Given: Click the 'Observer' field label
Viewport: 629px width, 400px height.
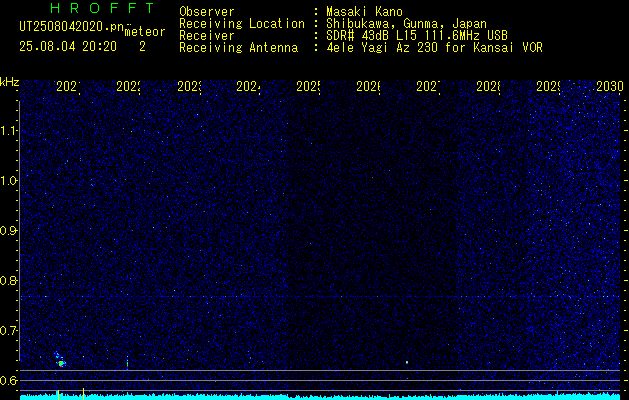Looking at the screenshot, I should tap(207, 12).
